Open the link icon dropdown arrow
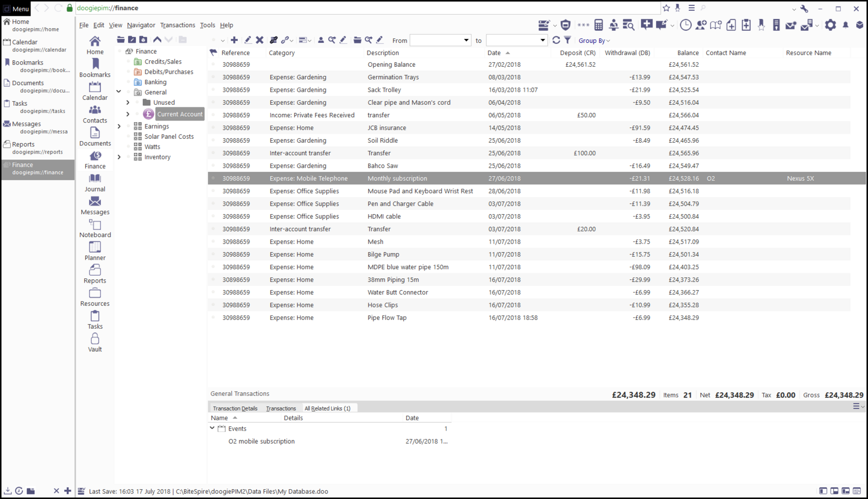The height and width of the screenshot is (499, 868). pos(292,41)
